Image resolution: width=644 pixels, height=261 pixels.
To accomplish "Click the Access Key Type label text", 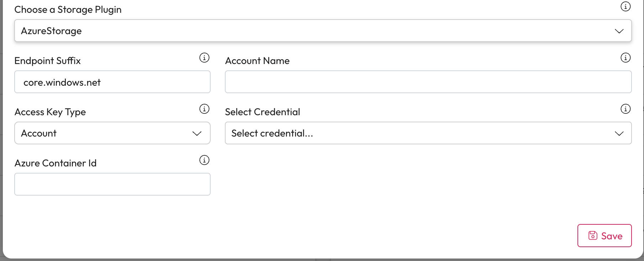I will pos(50,112).
